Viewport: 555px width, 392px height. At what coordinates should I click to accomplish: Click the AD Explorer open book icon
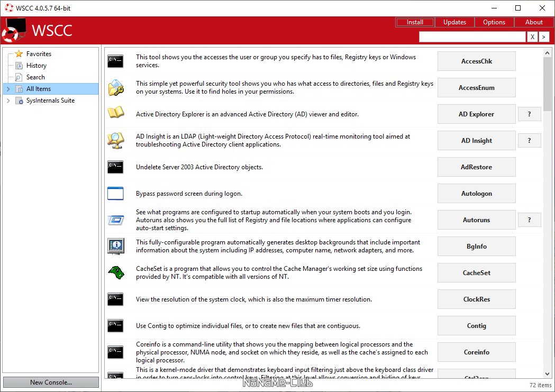point(115,113)
